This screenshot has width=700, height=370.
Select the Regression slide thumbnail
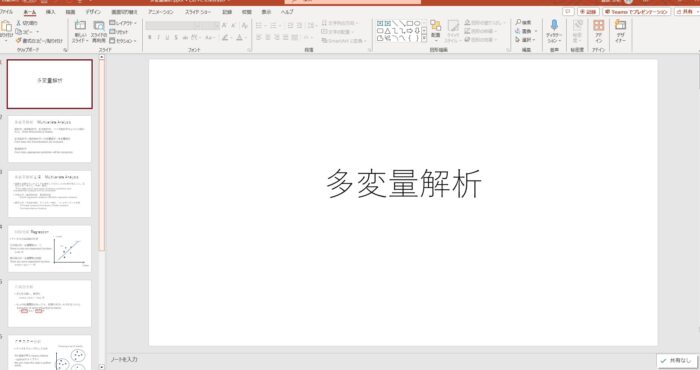50,249
